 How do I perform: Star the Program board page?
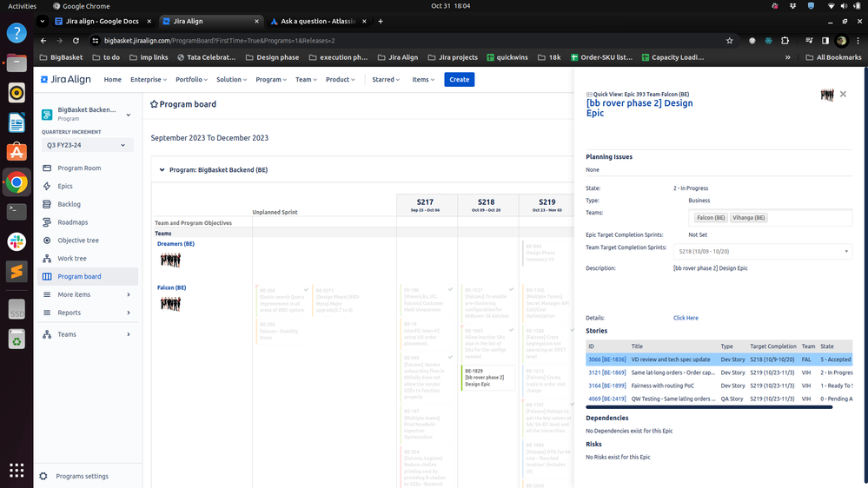(x=154, y=104)
